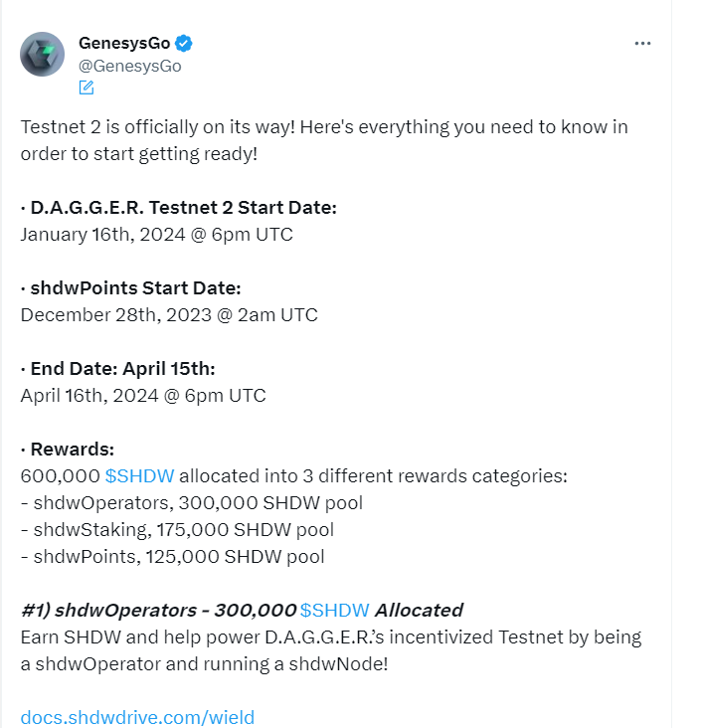Click the @GenesysGo handle

pyautogui.click(x=129, y=66)
